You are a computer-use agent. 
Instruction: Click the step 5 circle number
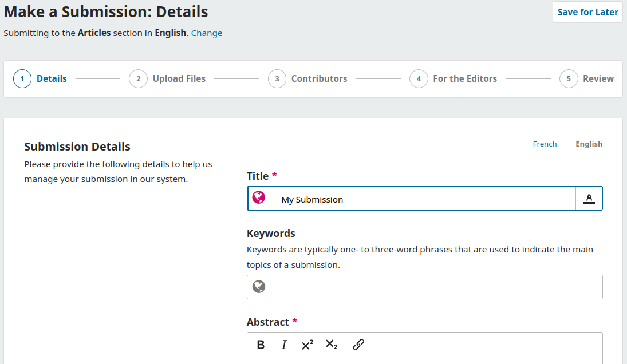(568, 79)
